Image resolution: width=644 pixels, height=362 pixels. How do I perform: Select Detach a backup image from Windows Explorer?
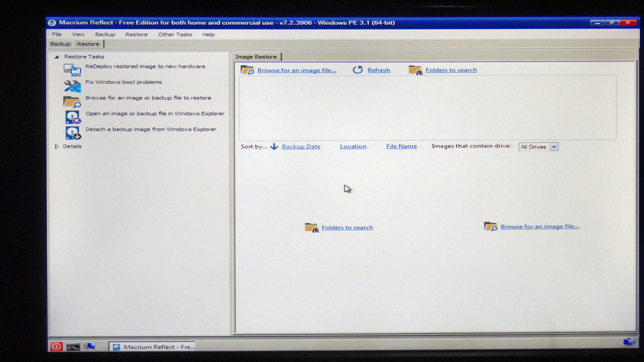tap(151, 129)
